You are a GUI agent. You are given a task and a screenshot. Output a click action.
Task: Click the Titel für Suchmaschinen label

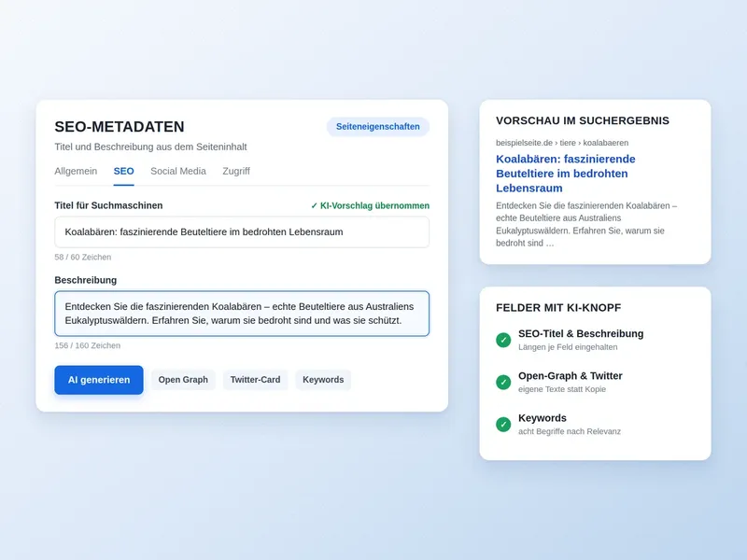pos(108,205)
